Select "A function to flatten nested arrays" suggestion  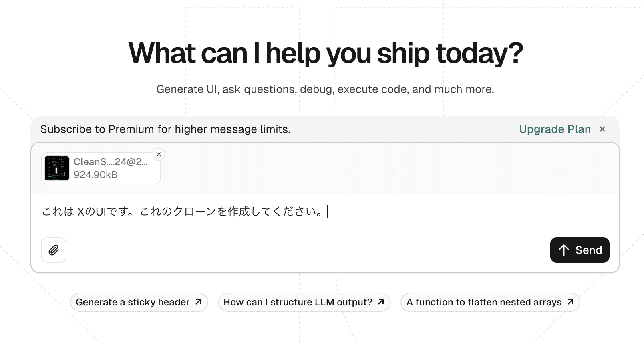(484, 302)
